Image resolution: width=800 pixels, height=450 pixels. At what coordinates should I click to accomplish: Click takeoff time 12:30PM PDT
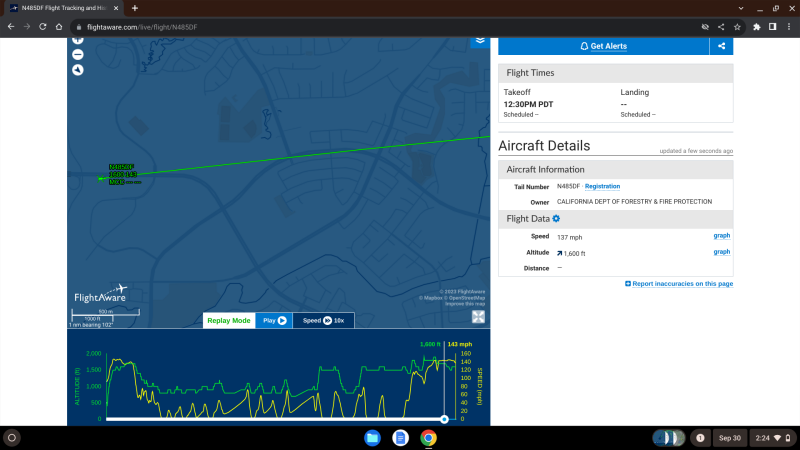point(528,104)
